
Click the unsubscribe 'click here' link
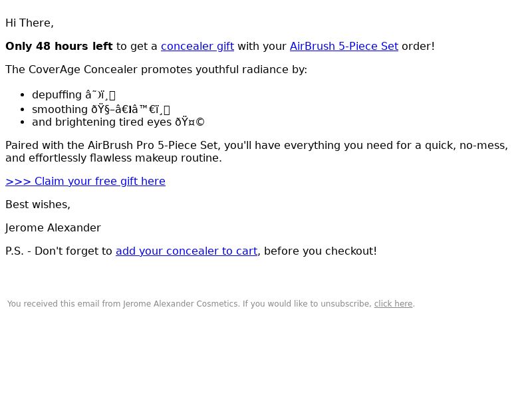click(x=393, y=304)
